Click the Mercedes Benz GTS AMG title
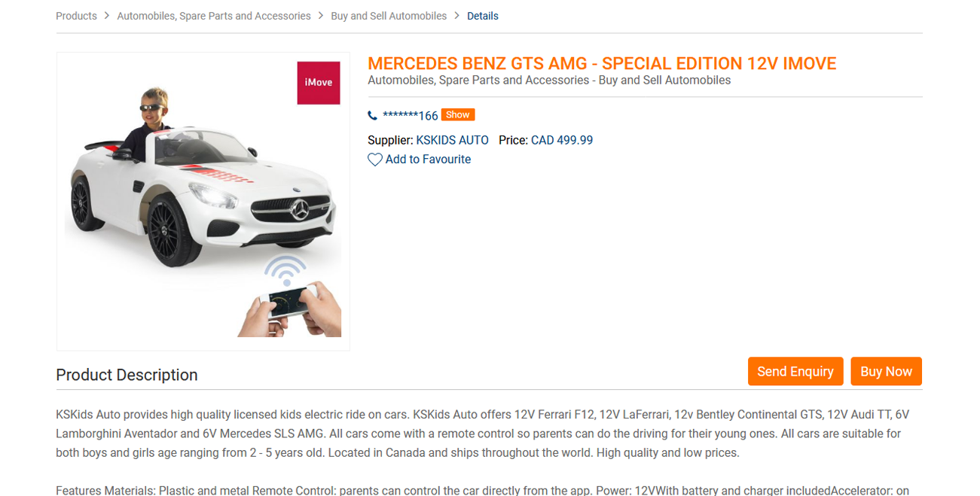This screenshot has width=980, height=496. point(602,63)
